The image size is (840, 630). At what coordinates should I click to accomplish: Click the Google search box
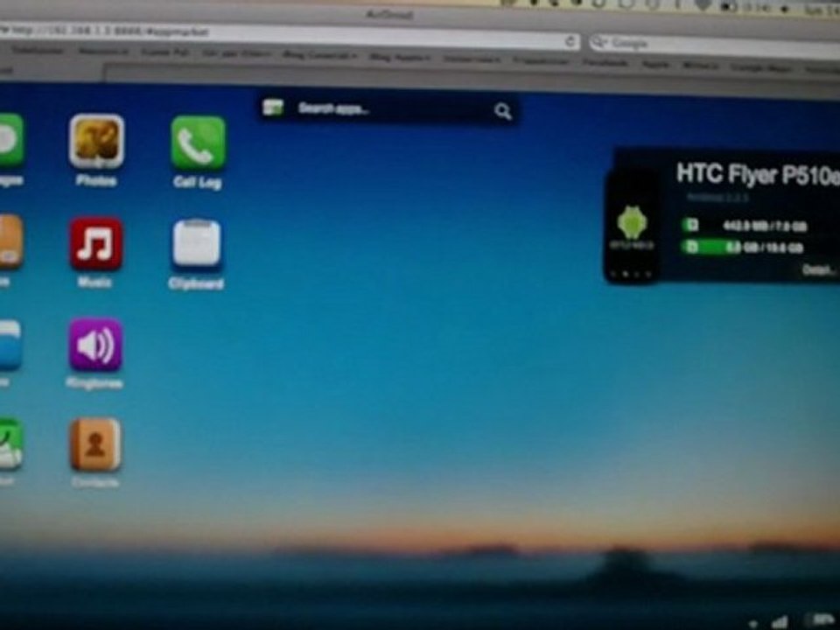pos(715,46)
